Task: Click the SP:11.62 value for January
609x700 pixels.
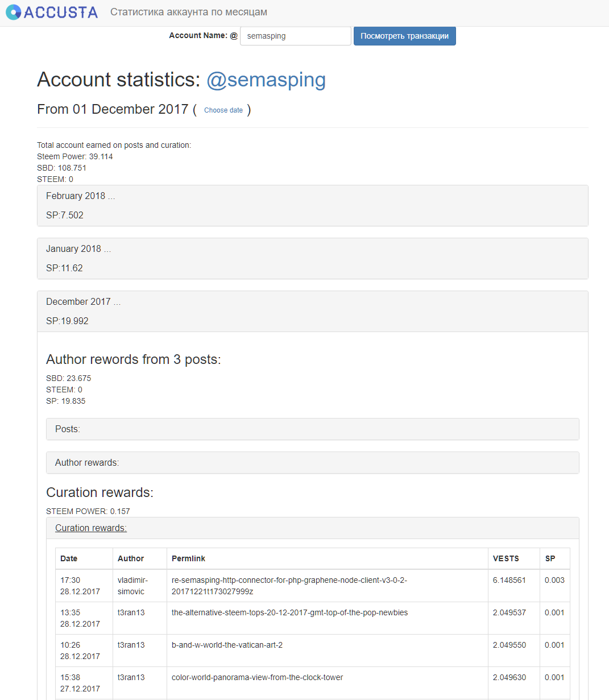Action: point(64,268)
